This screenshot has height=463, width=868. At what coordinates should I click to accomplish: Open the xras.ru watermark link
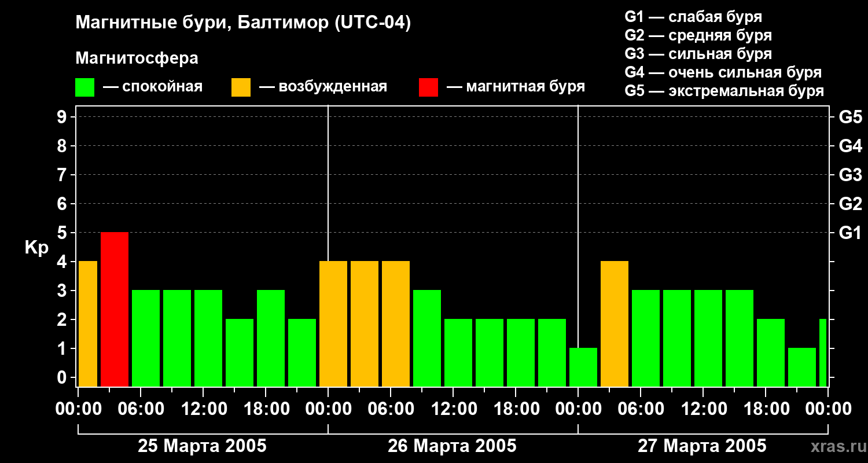point(834,446)
